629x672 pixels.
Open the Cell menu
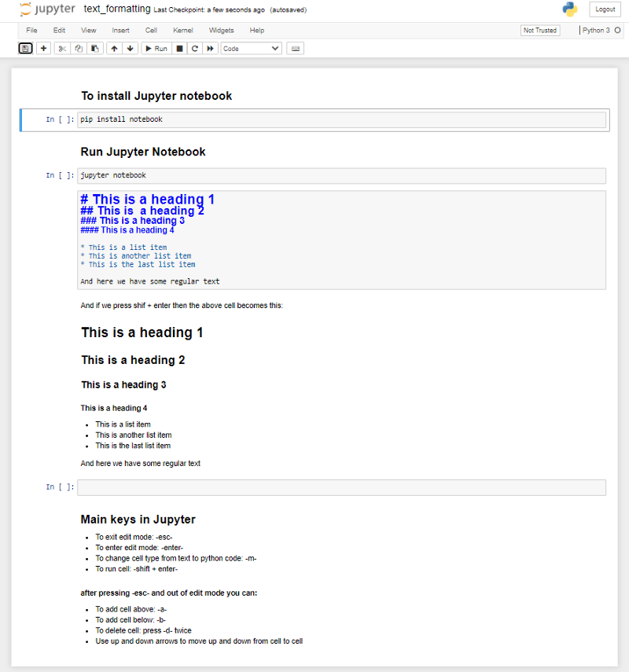click(x=151, y=31)
